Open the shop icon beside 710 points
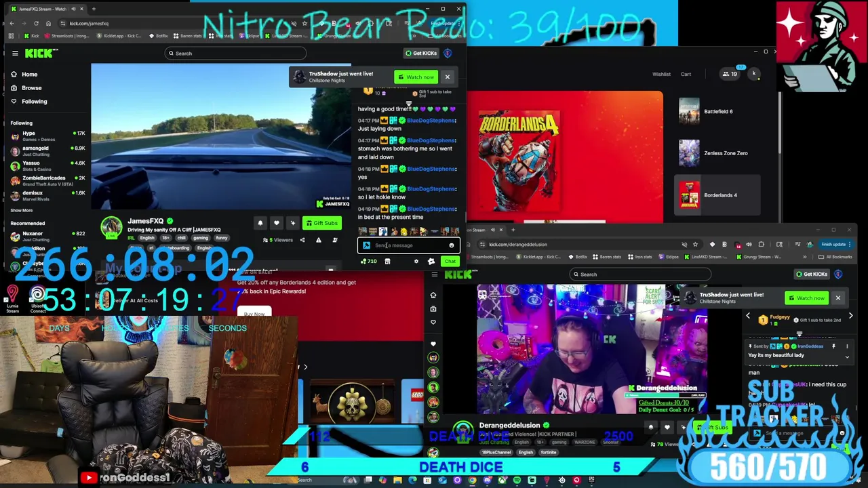868x488 pixels. pyautogui.click(x=387, y=261)
